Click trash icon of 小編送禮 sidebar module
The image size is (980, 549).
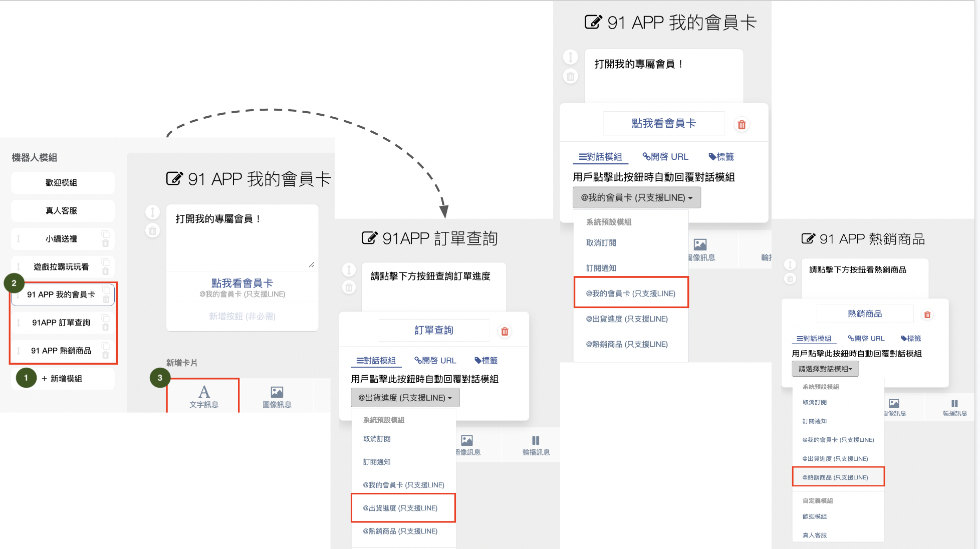pos(106,243)
